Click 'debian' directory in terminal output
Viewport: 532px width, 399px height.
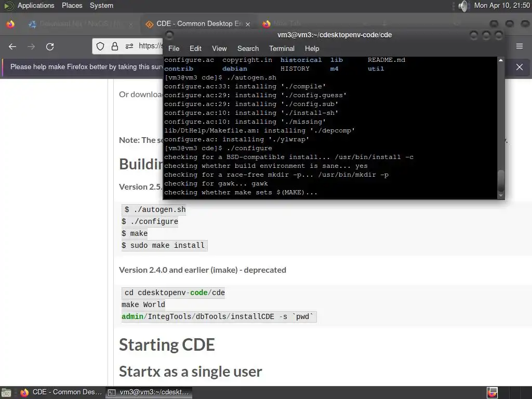click(235, 69)
